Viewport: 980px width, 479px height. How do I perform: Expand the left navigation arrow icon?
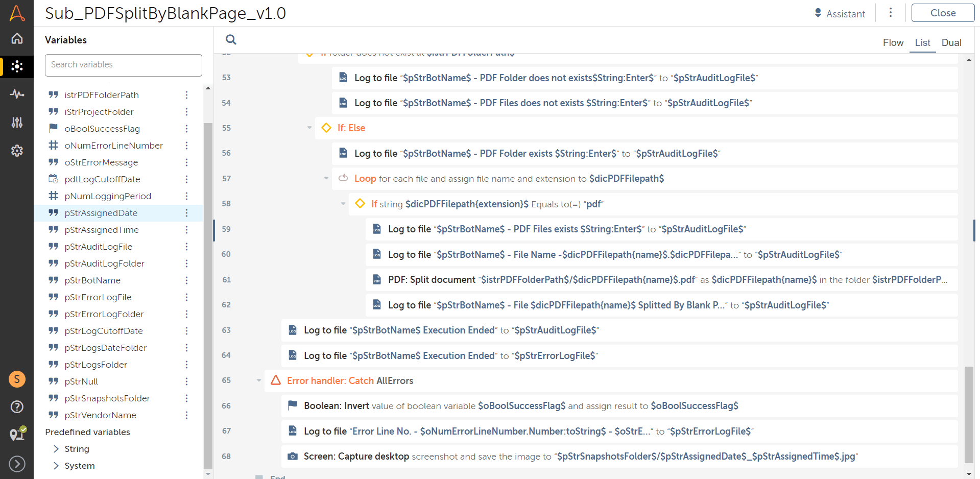pyautogui.click(x=17, y=464)
